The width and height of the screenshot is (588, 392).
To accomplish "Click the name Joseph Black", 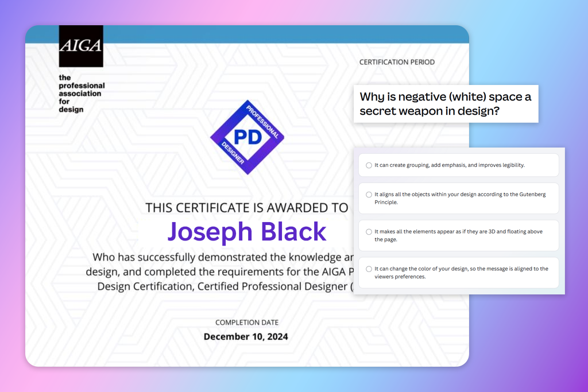I will click(x=247, y=231).
